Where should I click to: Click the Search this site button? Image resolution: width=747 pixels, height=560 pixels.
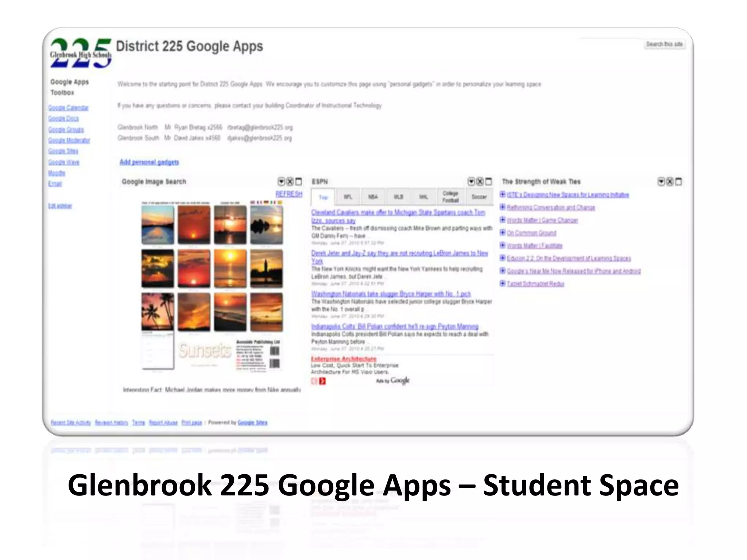click(x=664, y=44)
